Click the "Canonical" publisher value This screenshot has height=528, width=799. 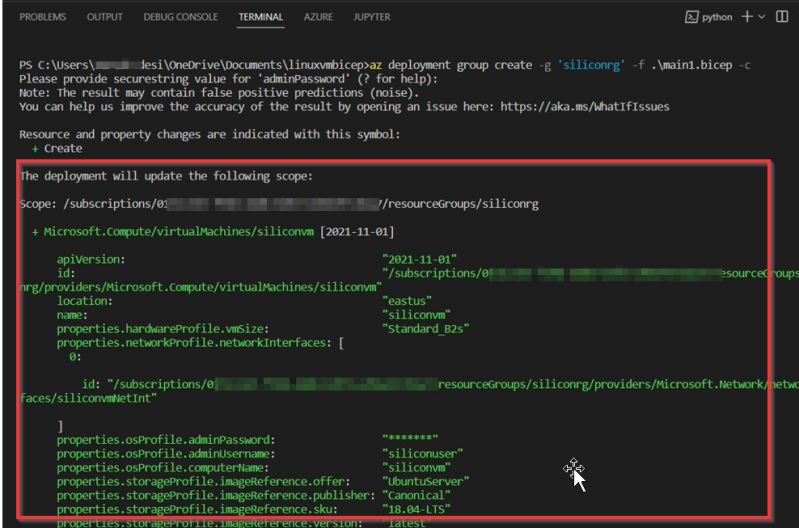point(416,495)
